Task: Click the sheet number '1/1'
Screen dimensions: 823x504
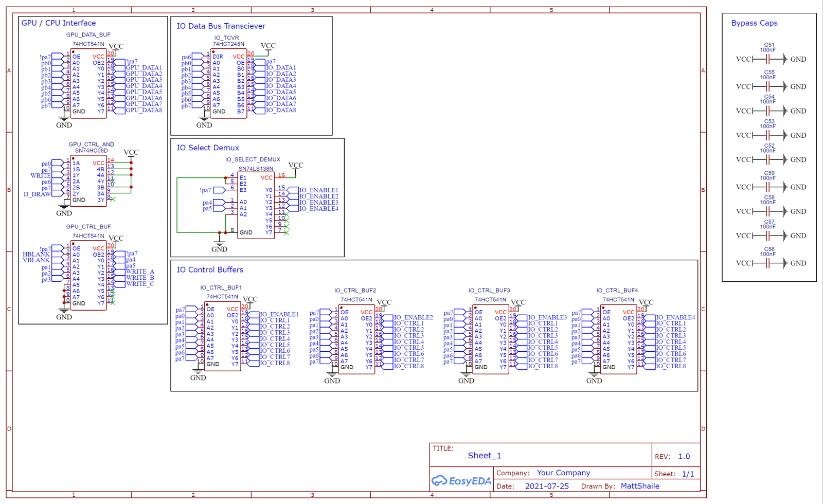Action: [x=688, y=474]
